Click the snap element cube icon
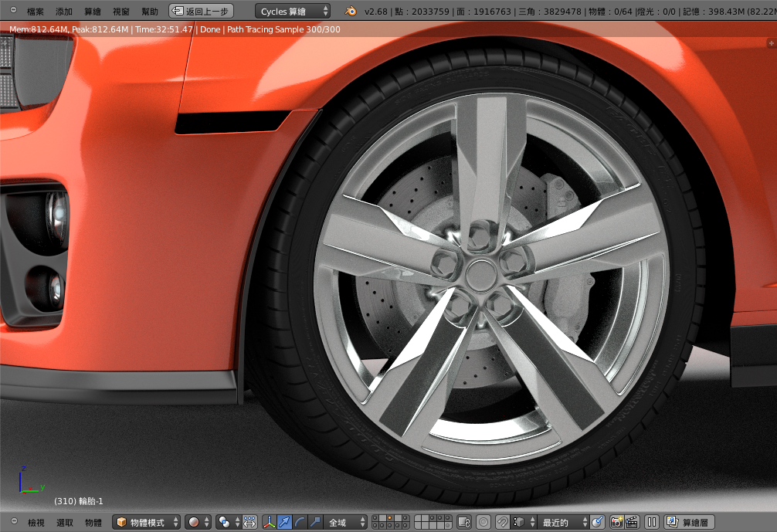777x532 pixels. coord(519,523)
